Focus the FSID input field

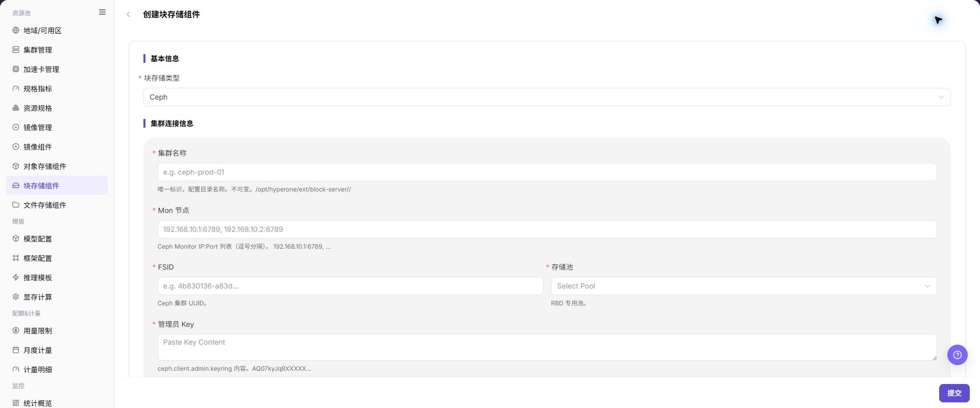(x=350, y=286)
